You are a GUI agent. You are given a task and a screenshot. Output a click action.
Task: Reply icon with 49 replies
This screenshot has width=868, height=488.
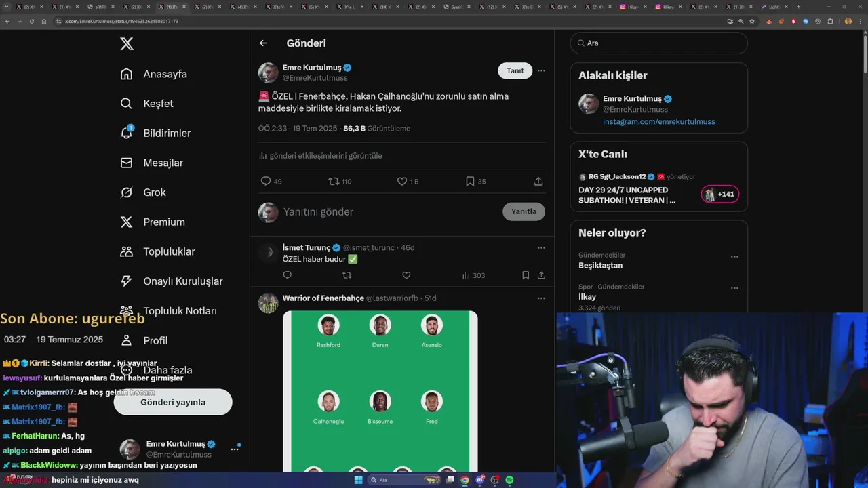pyautogui.click(x=271, y=181)
